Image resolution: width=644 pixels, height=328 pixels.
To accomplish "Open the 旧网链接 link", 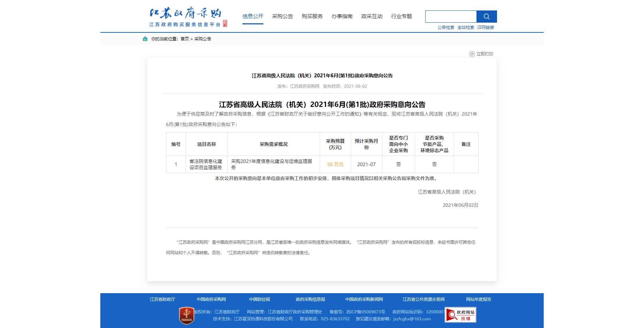I will tap(486, 28).
